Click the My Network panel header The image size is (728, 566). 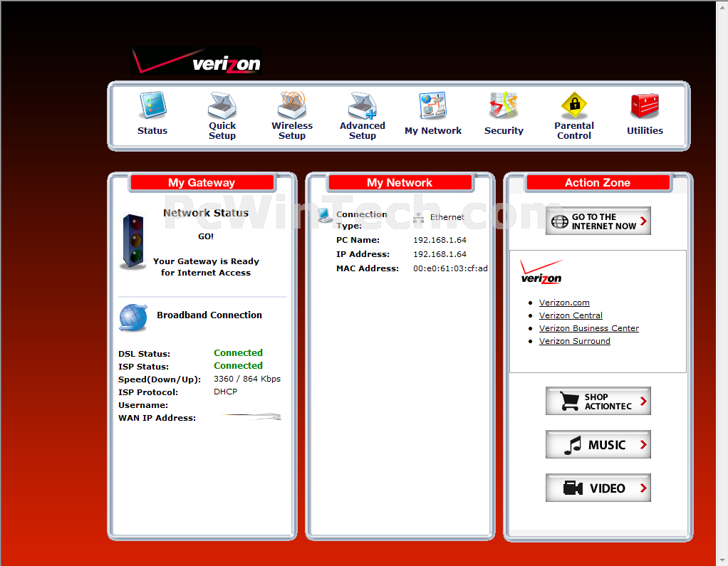(400, 182)
